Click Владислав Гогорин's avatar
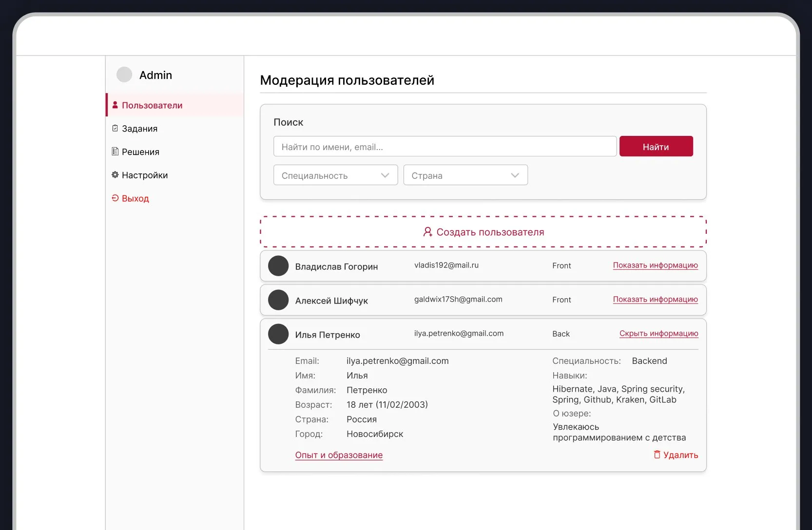The height and width of the screenshot is (530, 812). [278, 266]
